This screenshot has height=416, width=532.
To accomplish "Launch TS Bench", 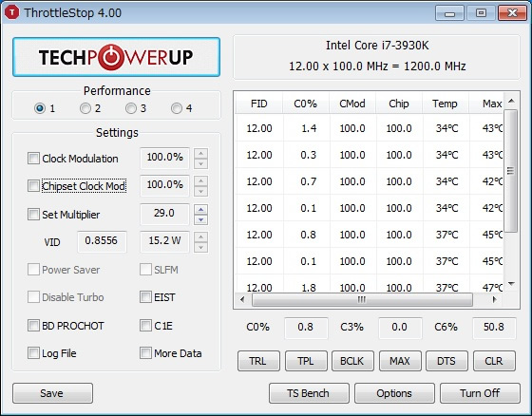I will pyautogui.click(x=309, y=393).
